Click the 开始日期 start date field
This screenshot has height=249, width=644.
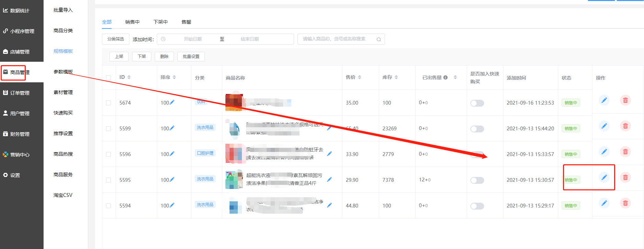pyautogui.click(x=192, y=39)
